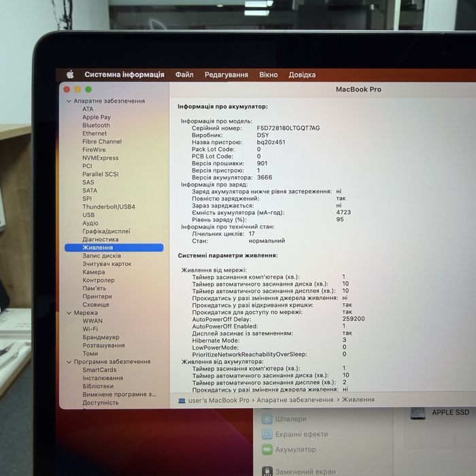Click the AutoPowerOff Delay value 259200
The width and height of the screenshot is (476, 476).
pyautogui.click(x=354, y=319)
